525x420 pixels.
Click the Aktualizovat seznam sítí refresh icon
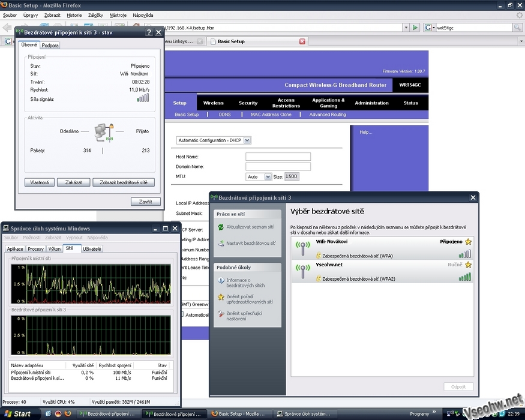coord(221,227)
